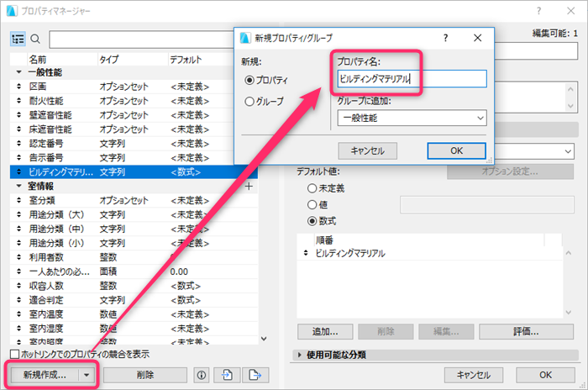Click the reorder handle beside 利用者数 row
Image resolution: width=588 pixels, height=390 pixels.
(18, 257)
